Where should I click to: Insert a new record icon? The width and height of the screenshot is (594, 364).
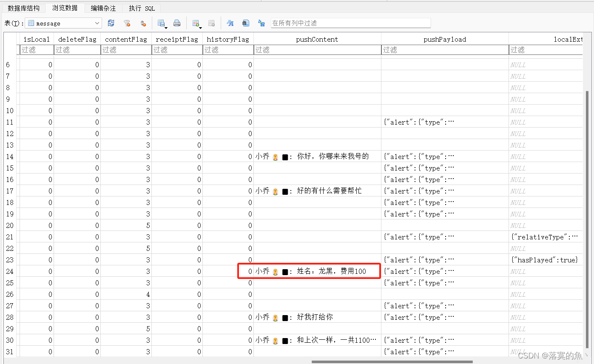pyautogui.click(x=196, y=23)
